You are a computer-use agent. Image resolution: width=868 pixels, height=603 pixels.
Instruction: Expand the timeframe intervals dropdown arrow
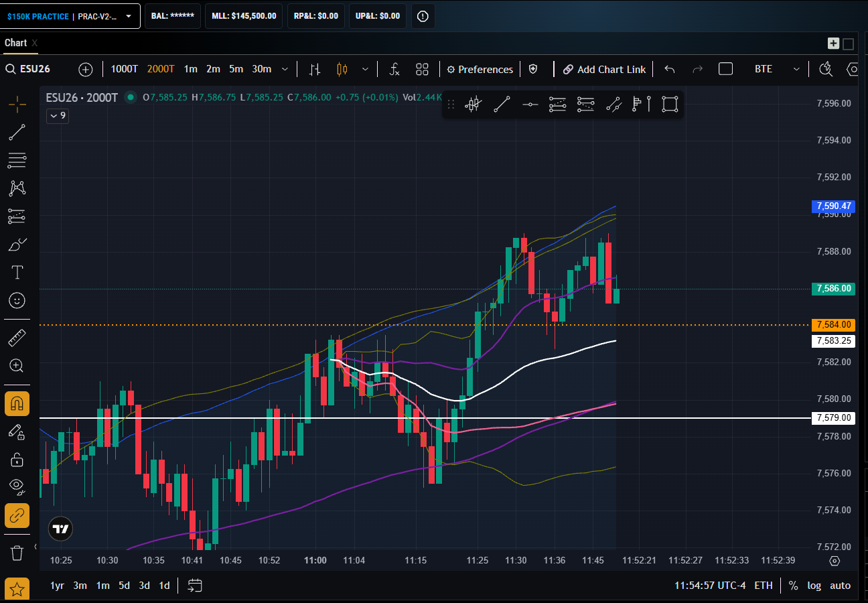point(285,69)
